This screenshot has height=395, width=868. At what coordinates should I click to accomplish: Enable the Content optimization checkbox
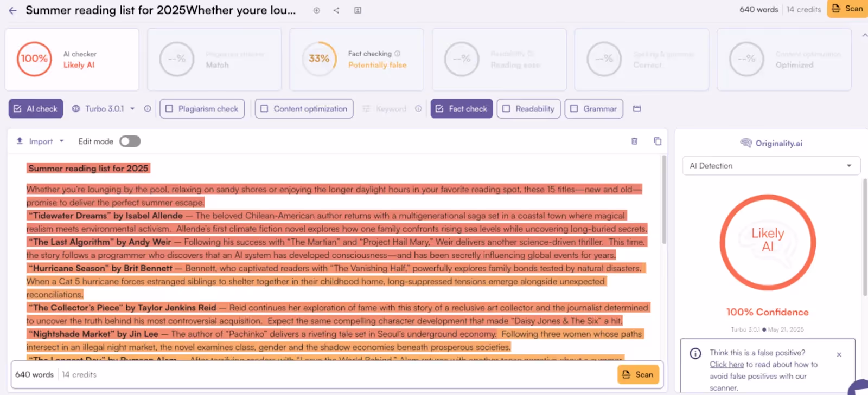point(304,108)
